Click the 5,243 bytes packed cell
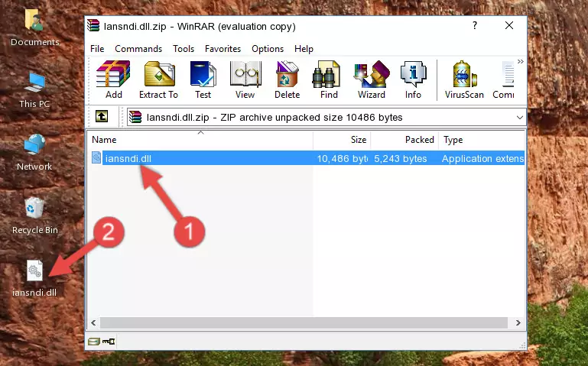Image resolution: width=588 pixels, height=366 pixels. coord(400,159)
